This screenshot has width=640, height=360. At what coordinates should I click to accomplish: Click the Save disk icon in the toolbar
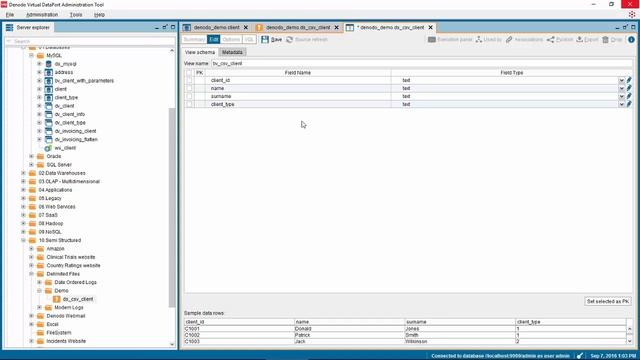[x=265, y=40]
